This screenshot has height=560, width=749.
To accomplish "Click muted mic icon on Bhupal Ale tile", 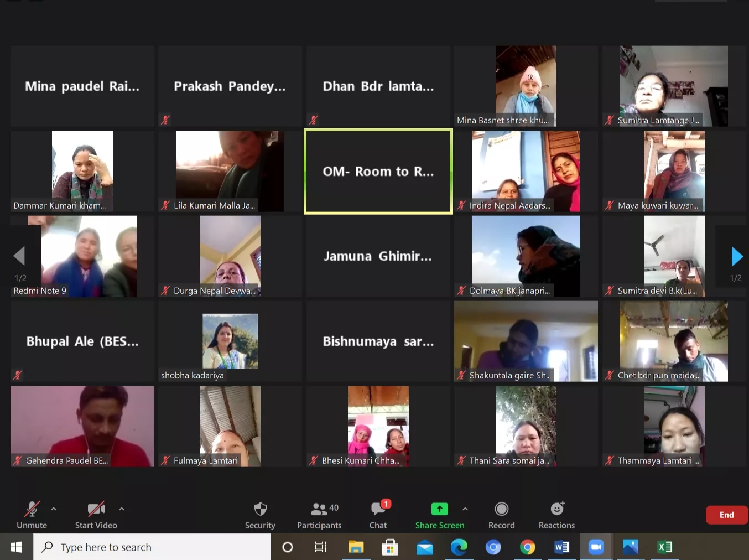I will click(18, 375).
